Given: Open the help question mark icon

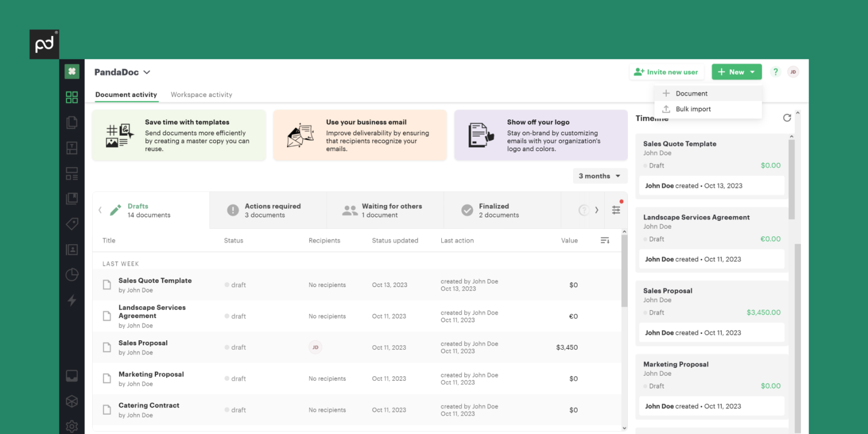Looking at the screenshot, I should 775,72.
